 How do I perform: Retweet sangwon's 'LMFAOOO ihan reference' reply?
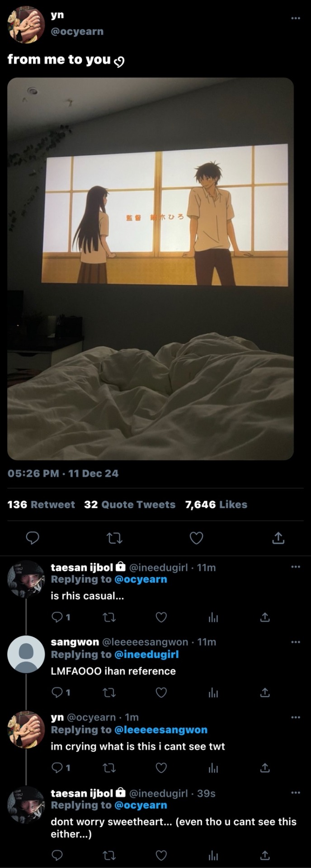[x=109, y=693]
